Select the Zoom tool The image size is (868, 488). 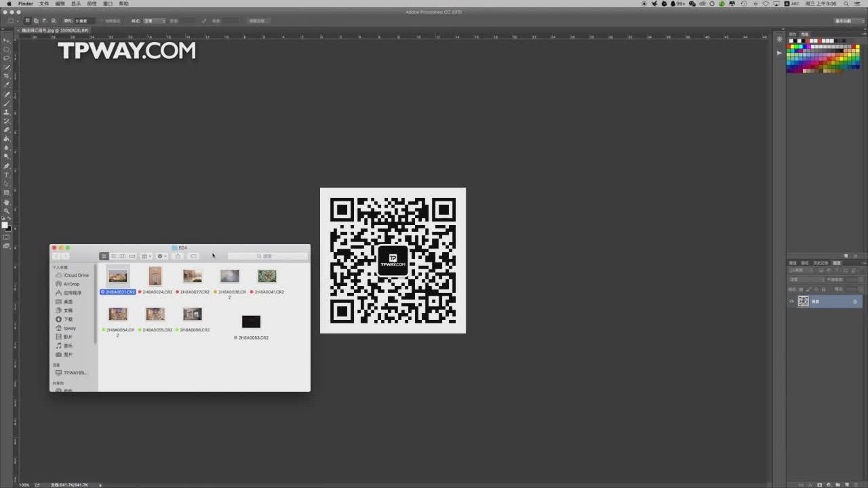(7, 211)
